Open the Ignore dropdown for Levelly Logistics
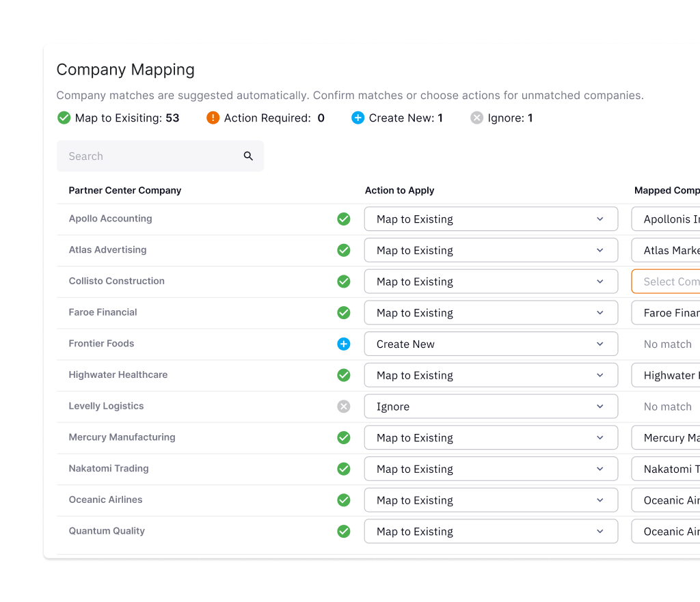 pyautogui.click(x=491, y=406)
